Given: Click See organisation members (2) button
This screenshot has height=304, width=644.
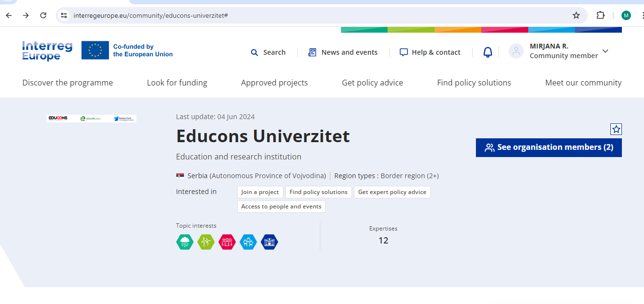Looking at the screenshot, I should [548, 147].
